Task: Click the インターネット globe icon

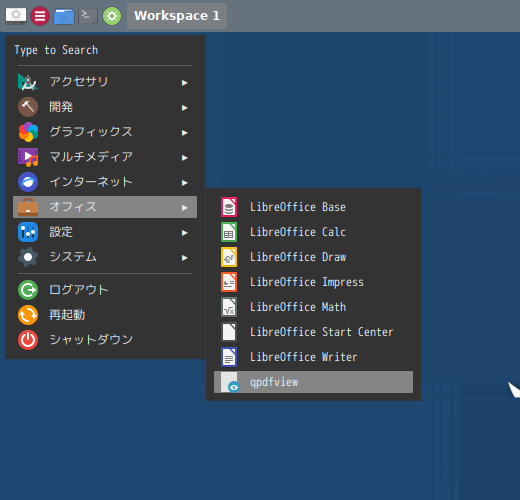Action: tap(28, 182)
